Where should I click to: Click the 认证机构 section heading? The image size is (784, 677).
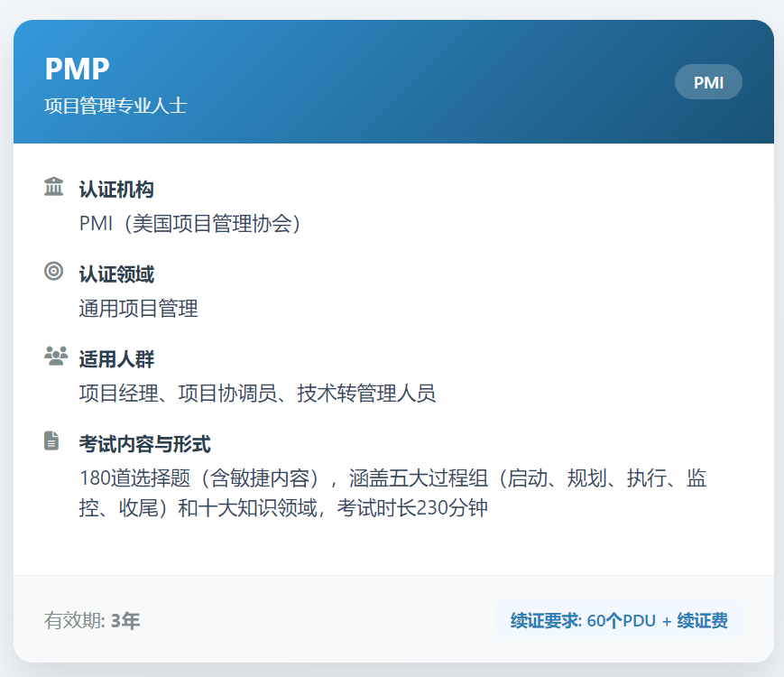point(116,190)
